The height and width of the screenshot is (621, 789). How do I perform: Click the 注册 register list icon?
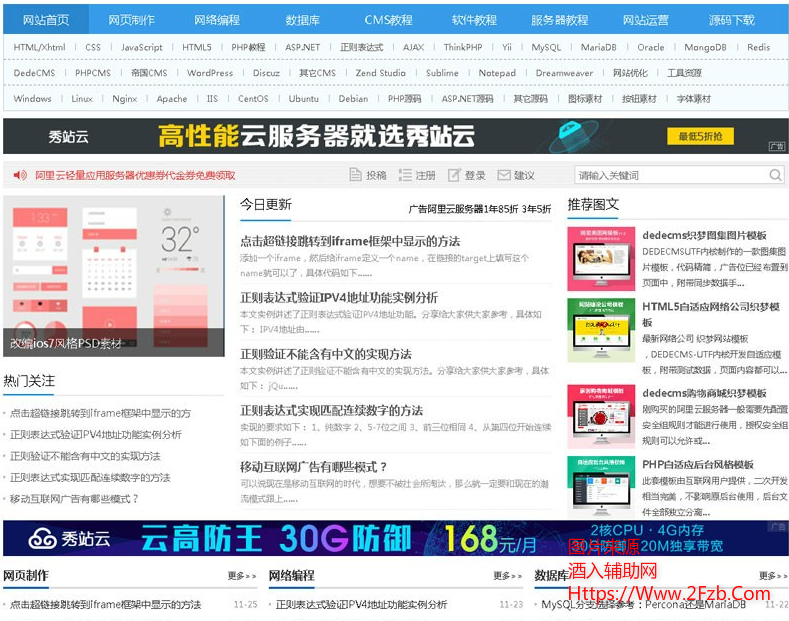[404, 175]
